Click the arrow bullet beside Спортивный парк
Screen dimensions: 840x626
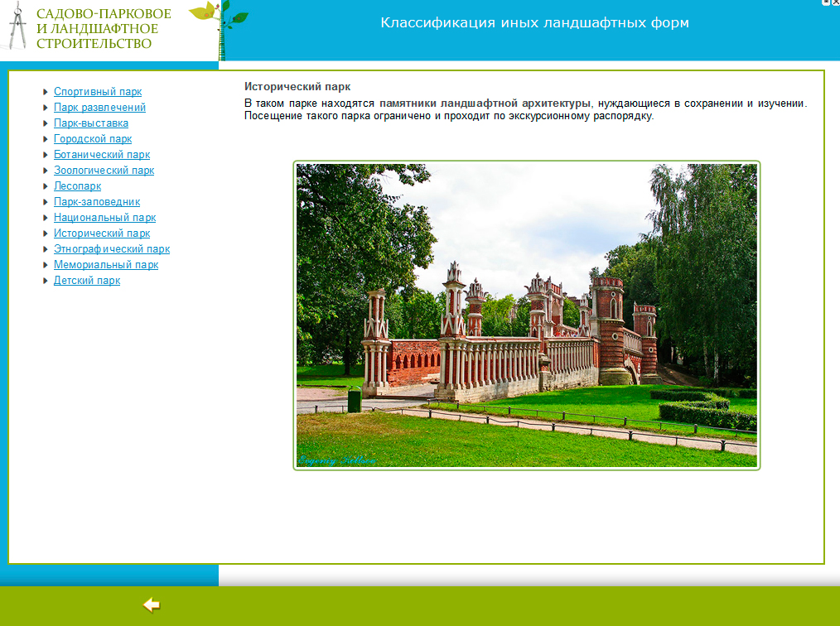tap(45, 92)
